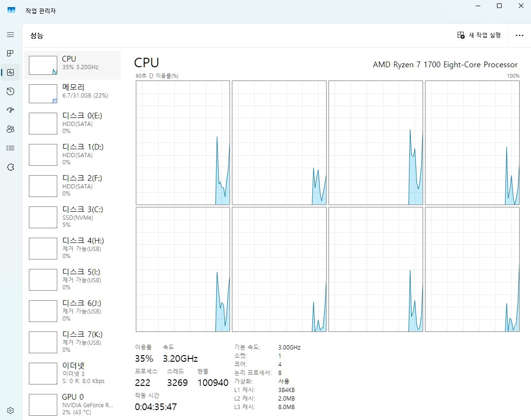Screen dimensions: 531x420
Task: Select CPU in the performance list
Action: 72,65
